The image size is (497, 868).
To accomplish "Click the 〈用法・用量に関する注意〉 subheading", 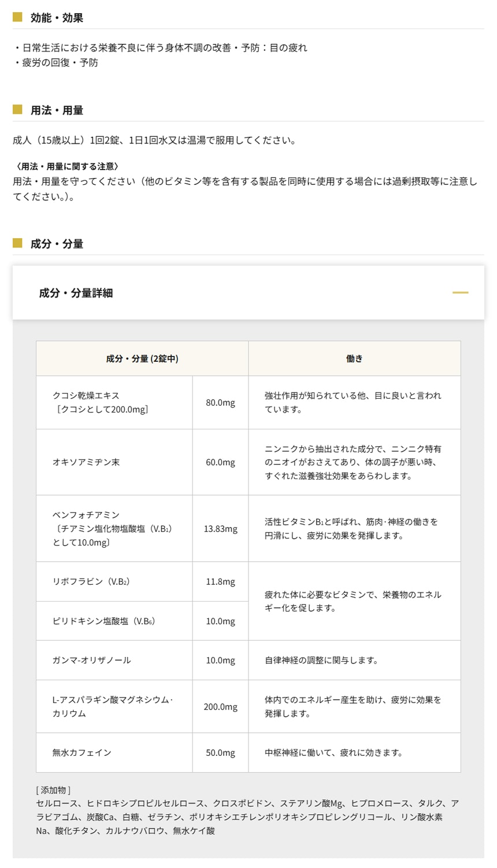I will pyautogui.click(x=66, y=166).
